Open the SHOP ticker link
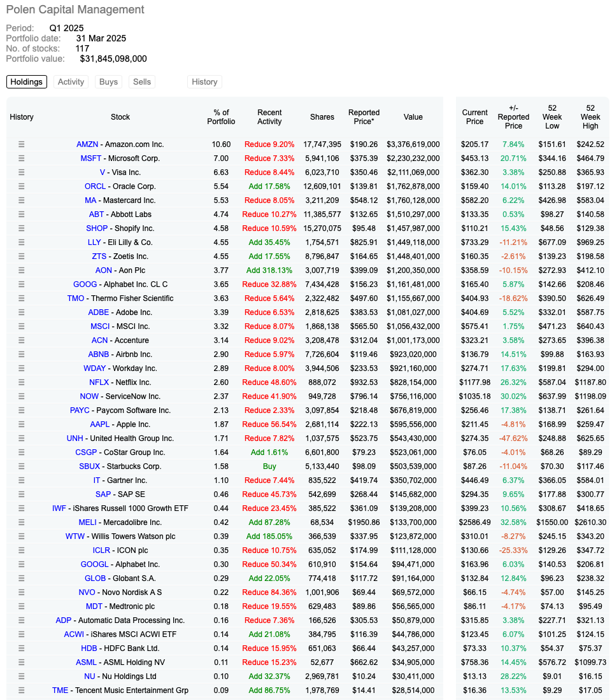This screenshot has height=700, width=612. point(97,228)
